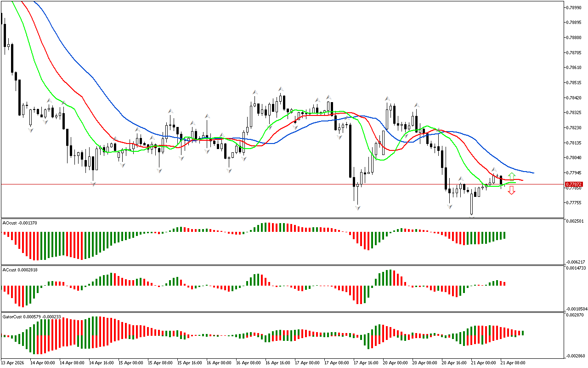The image size is (588, 368).
Task: Click the AOcust indicator label
Action: pos(20,223)
